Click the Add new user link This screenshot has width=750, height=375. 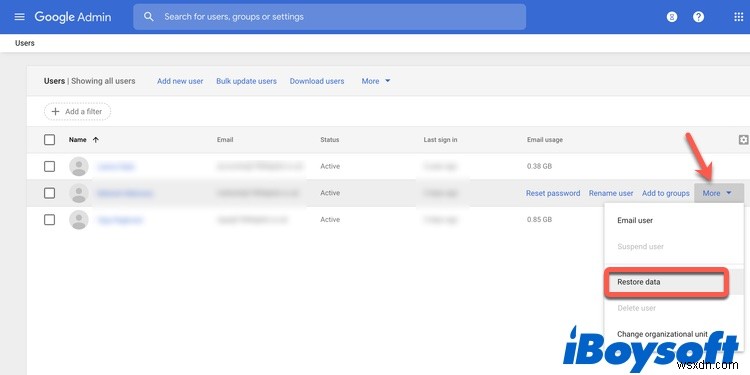(x=180, y=81)
